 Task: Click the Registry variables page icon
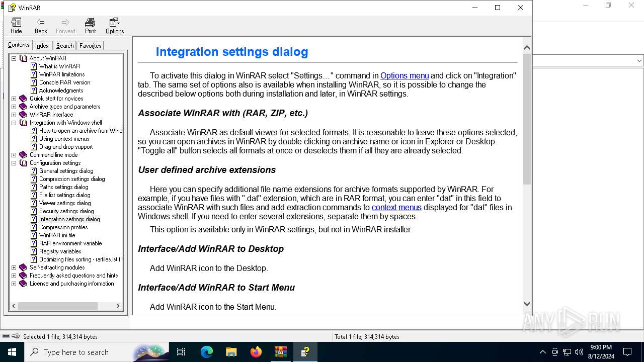pyautogui.click(x=34, y=251)
